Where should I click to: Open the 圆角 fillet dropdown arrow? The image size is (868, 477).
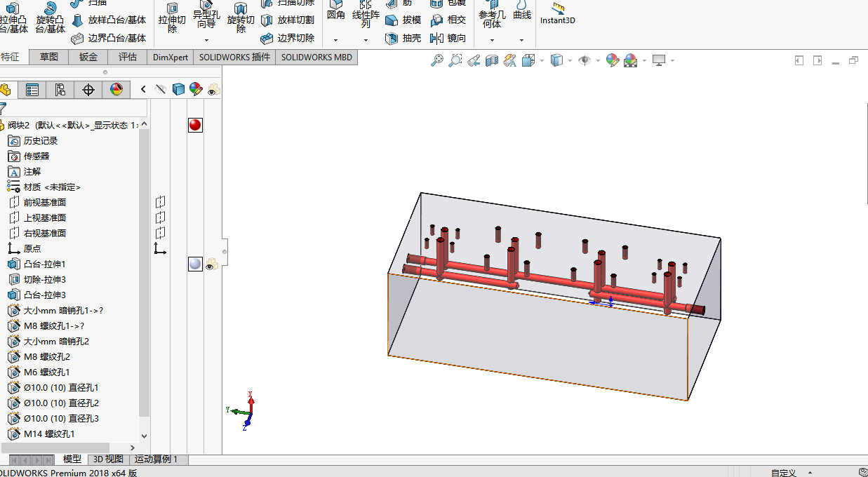pyautogui.click(x=335, y=40)
